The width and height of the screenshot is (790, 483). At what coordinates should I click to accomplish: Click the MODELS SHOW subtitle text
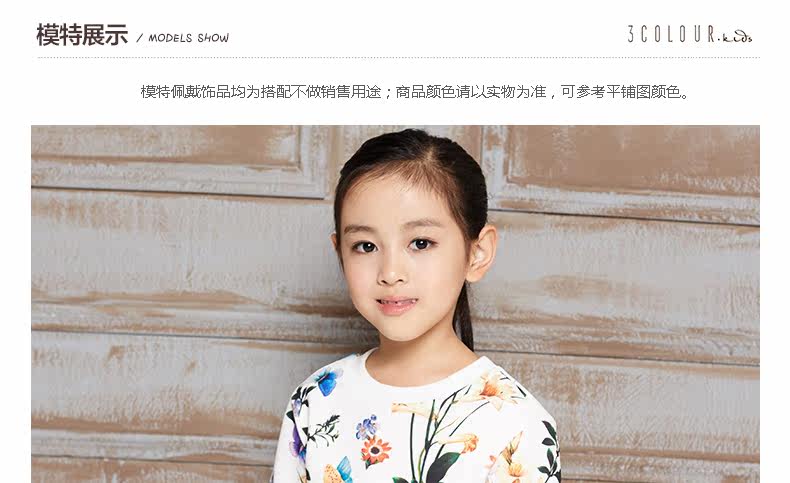click(x=188, y=38)
